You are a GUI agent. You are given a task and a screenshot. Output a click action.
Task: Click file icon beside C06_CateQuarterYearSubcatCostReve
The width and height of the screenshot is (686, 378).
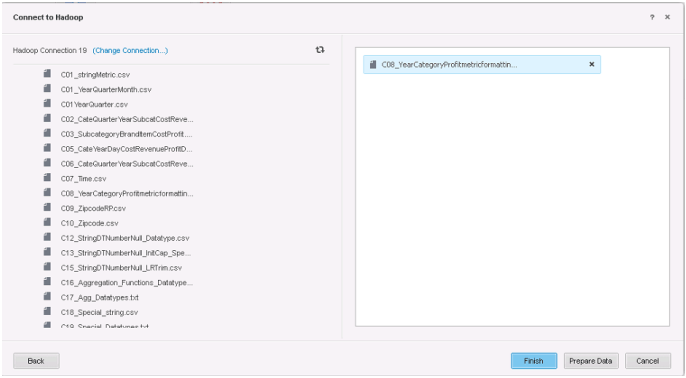pos(47,163)
